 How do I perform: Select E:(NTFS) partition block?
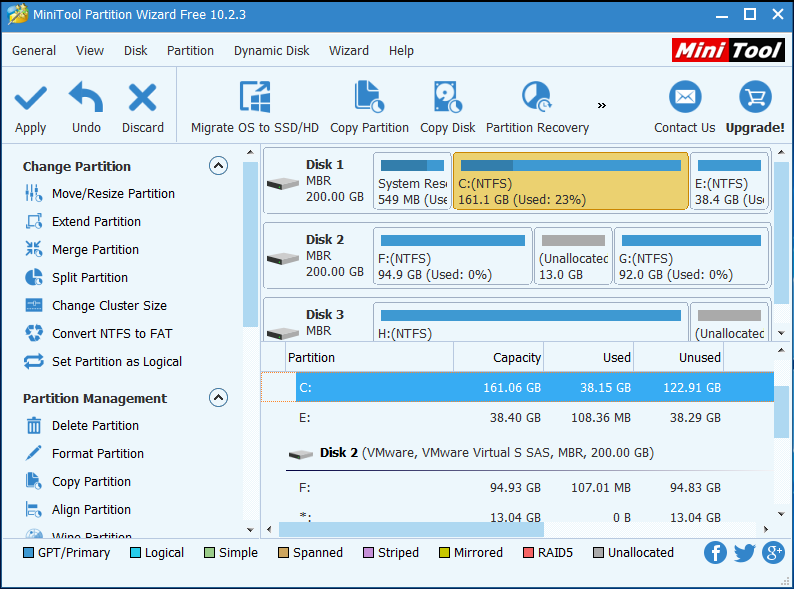coord(729,181)
